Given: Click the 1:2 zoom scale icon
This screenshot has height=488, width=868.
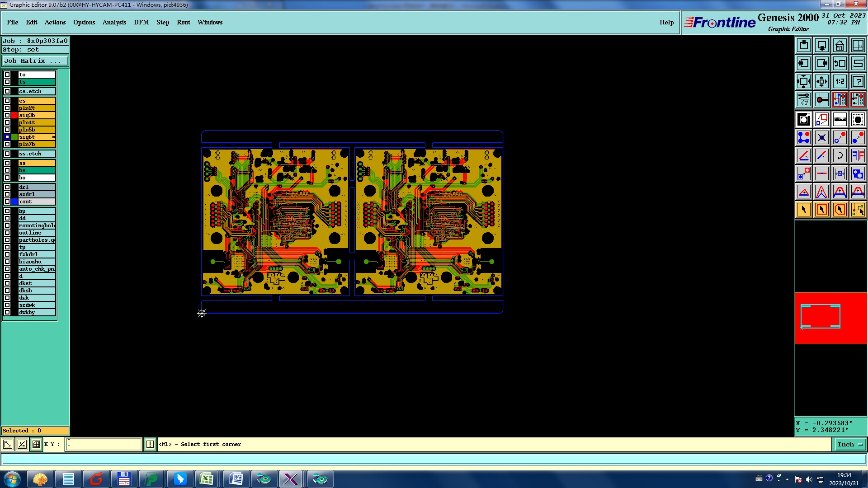Looking at the screenshot, I should 840,81.
